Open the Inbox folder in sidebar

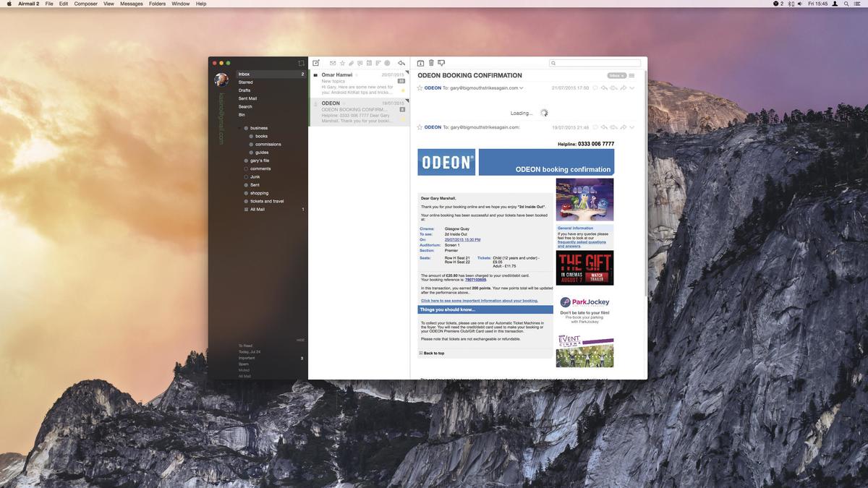(271, 74)
